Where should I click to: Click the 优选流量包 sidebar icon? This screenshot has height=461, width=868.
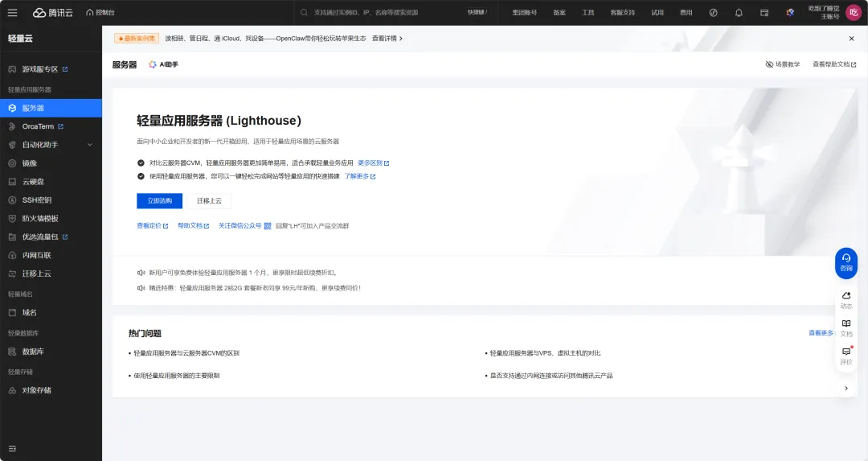(x=12, y=237)
